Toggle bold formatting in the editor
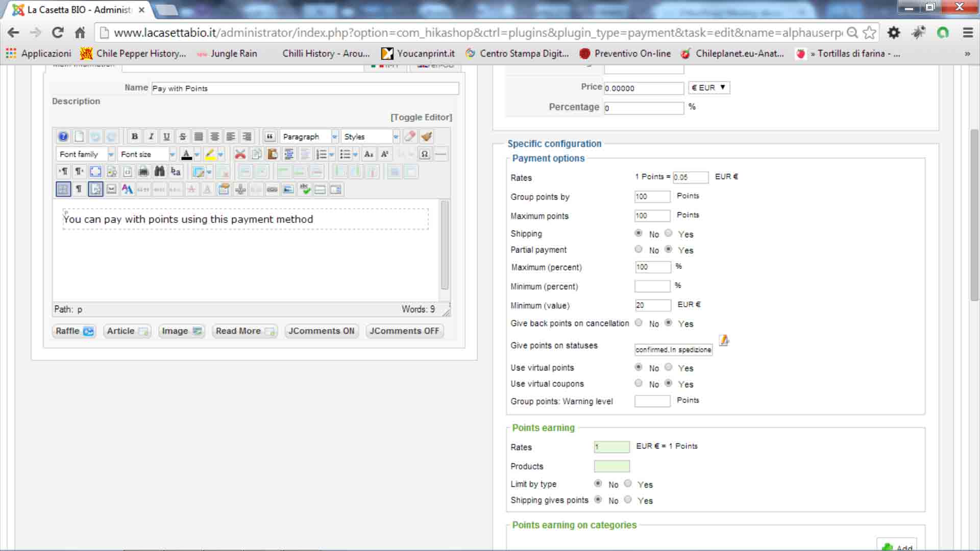This screenshot has height=551, width=980. point(134,137)
